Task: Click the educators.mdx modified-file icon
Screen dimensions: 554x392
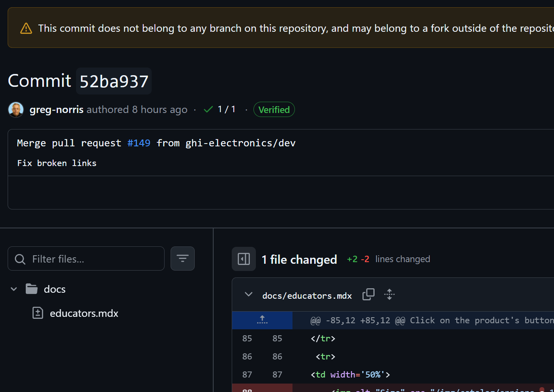Action: click(x=38, y=313)
